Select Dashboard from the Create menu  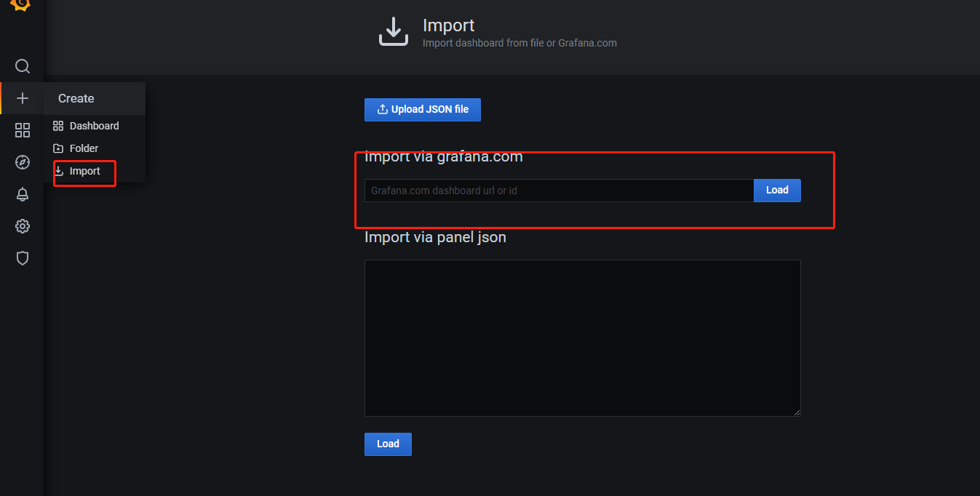click(x=95, y=126)
